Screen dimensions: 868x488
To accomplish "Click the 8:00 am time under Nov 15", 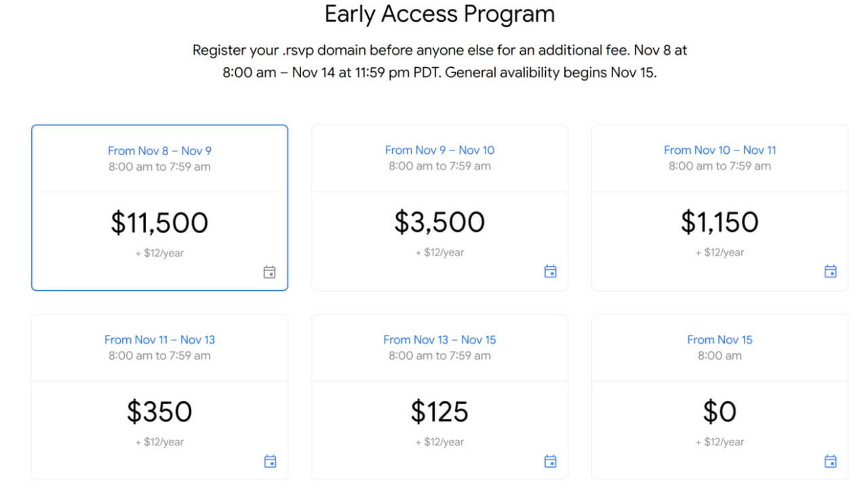I will point(719,355).
